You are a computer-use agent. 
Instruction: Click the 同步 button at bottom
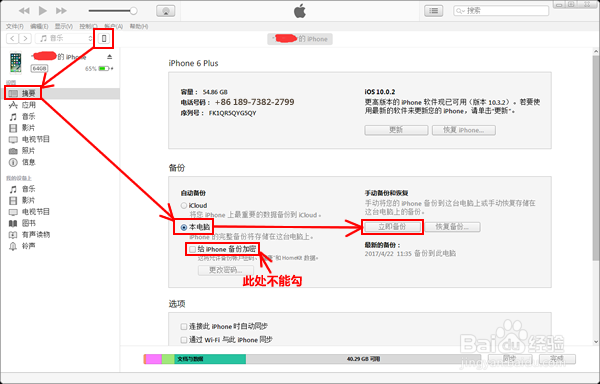click(x=509, y=359)
